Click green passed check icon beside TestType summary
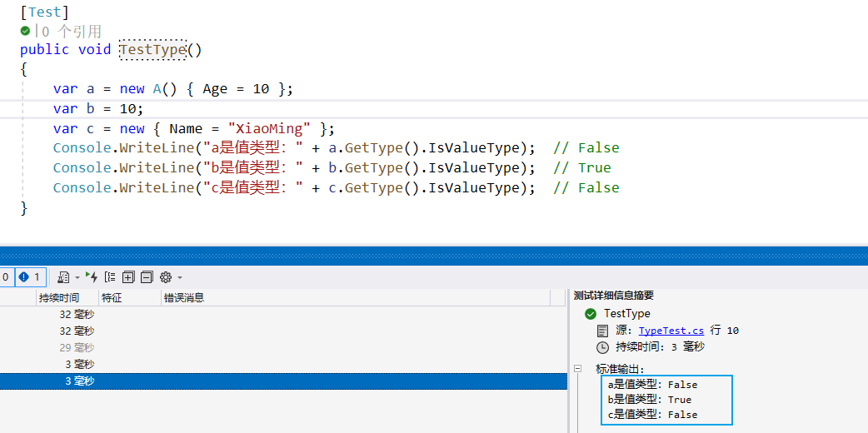Screen dimensions: 868x433 [x=591, y=314]
